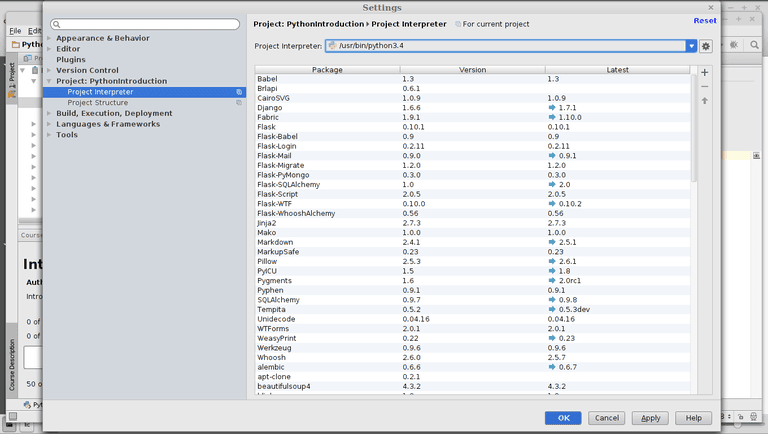Expand Version Control settings node
Screen dimensions: 768x434
(49, 71)
